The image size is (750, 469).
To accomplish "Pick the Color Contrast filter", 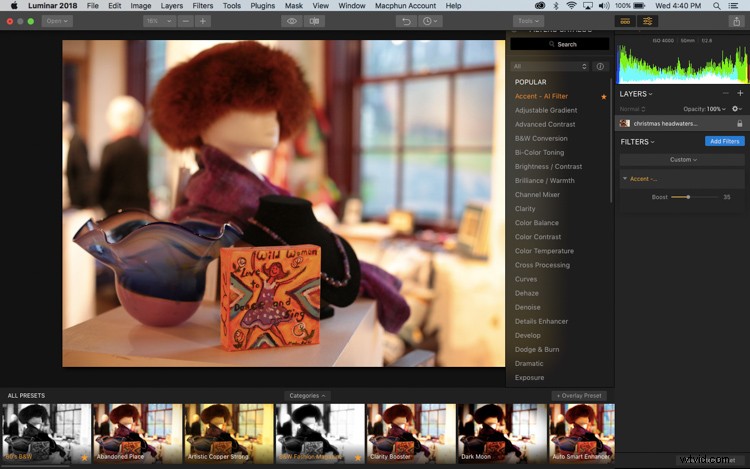I will (538, 237).
